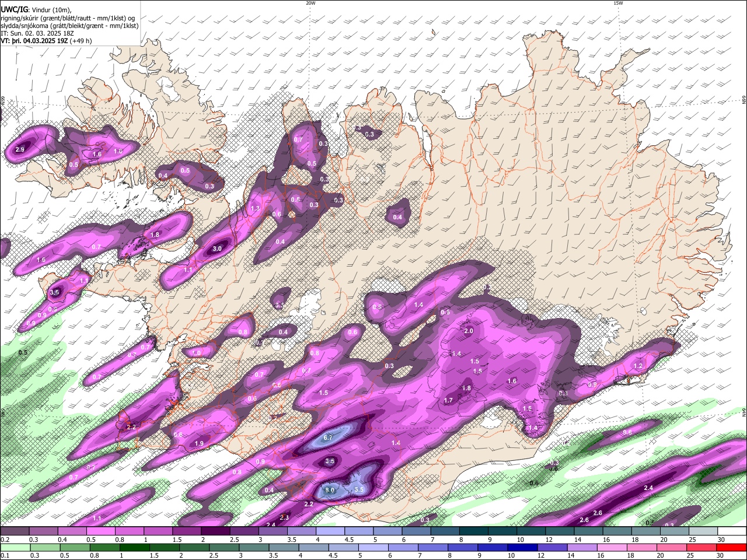This screenshot has width=747, height=560.
Task: Click the '0.1' label of lower color scale
Action: coord(4,556)
